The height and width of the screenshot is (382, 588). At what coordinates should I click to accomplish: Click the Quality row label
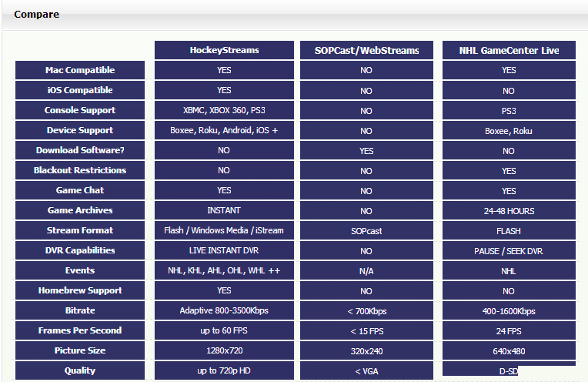[x=80, y=370]
